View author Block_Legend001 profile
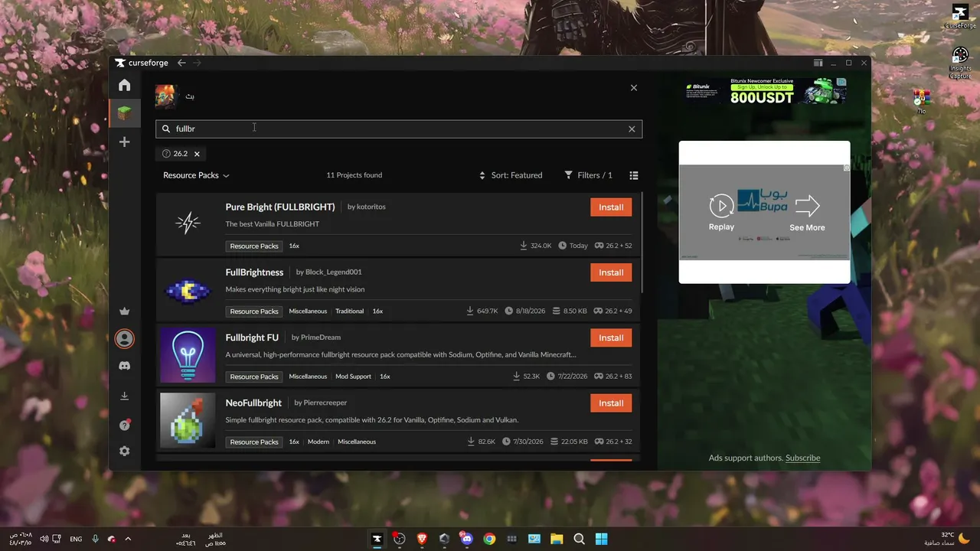This screenshot has width=980, height=551. click(334, 272)
